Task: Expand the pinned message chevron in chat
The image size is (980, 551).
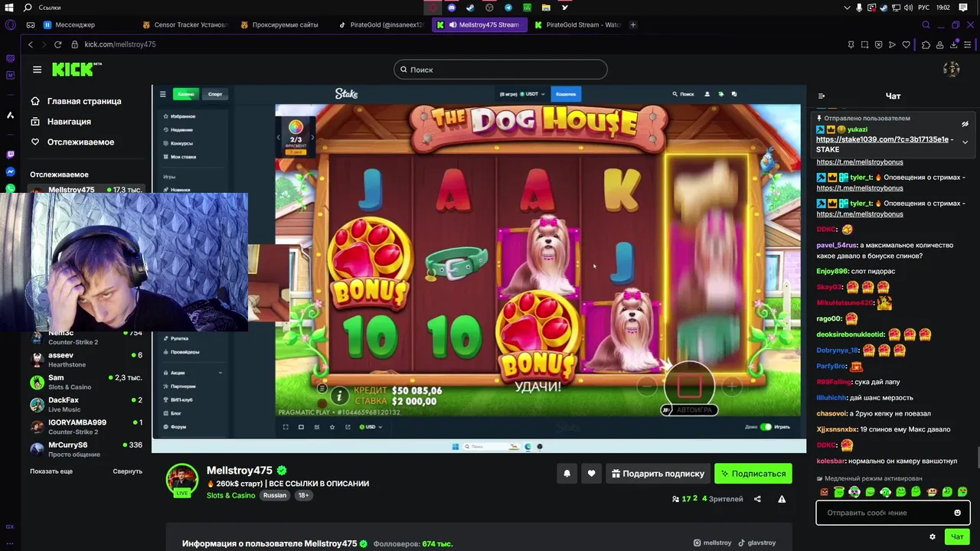Action: [965, 142]
